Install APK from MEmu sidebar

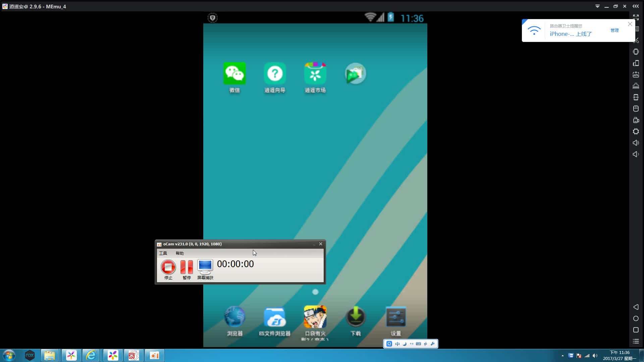click(636, 74)
